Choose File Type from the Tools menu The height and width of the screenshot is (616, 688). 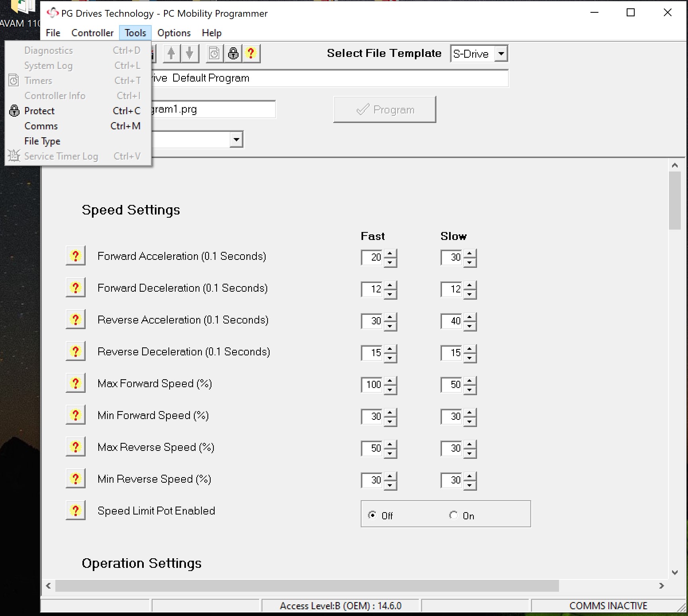pos(78,141)
